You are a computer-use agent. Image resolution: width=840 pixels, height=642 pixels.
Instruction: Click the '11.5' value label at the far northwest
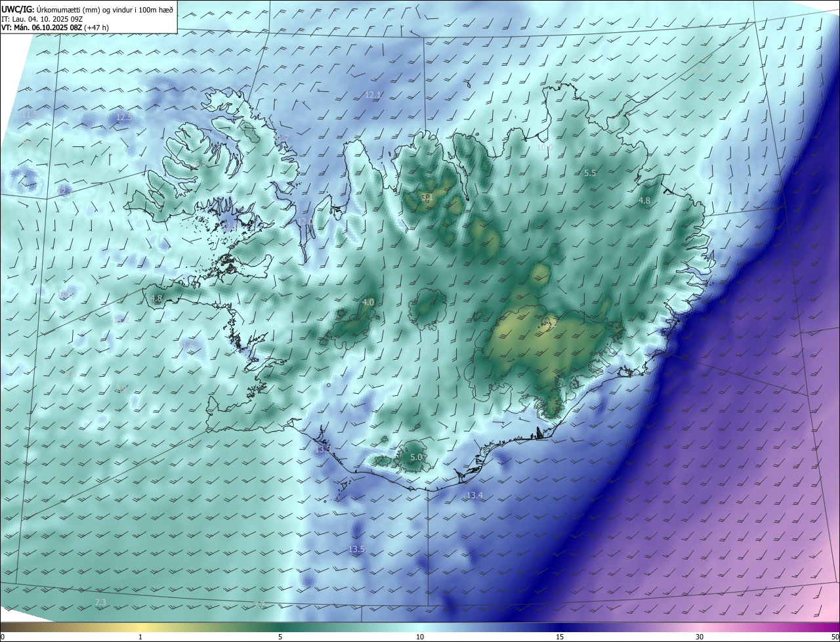pos(30,114)
